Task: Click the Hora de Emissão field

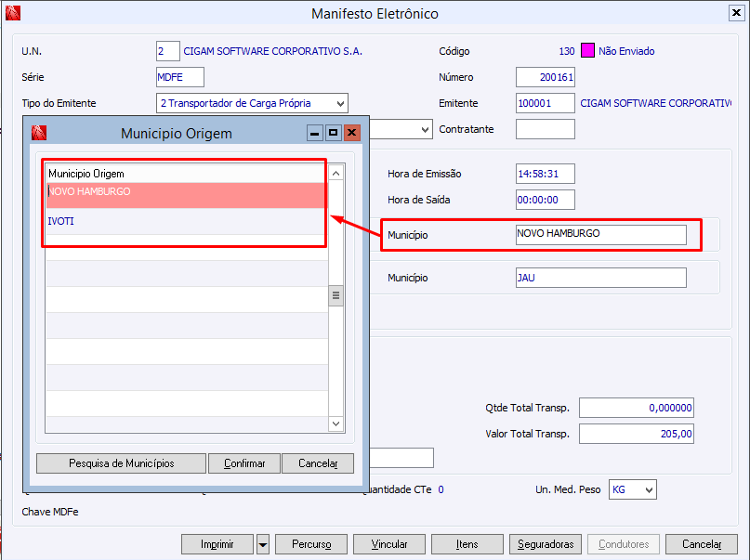Action: [x=546, y=174]
